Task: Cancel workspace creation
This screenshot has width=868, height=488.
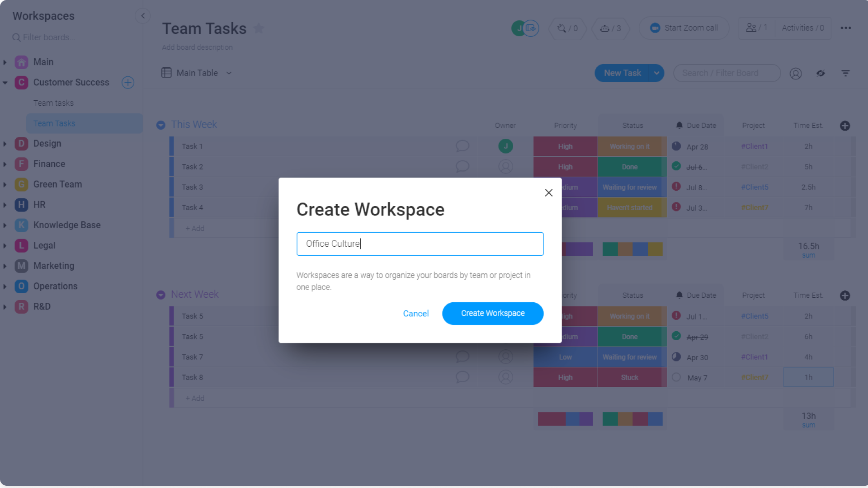Action: (415, 314)
